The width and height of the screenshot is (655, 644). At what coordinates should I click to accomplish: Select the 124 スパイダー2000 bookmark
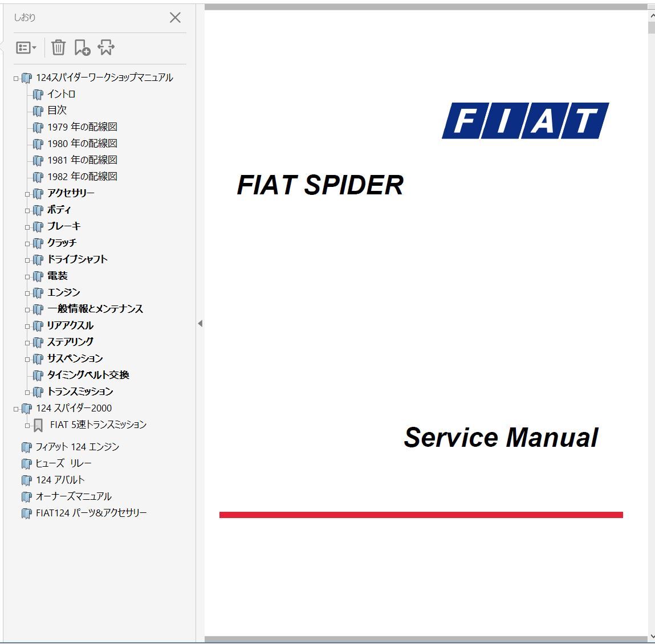[74, 408]
